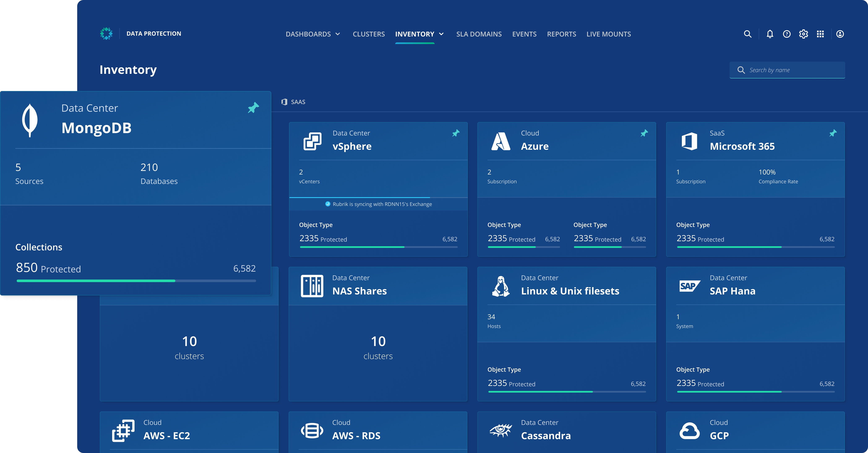This screenshot has height=453, width=868.
Task: Open the Dashboards menu
Action: pos(308,34)
